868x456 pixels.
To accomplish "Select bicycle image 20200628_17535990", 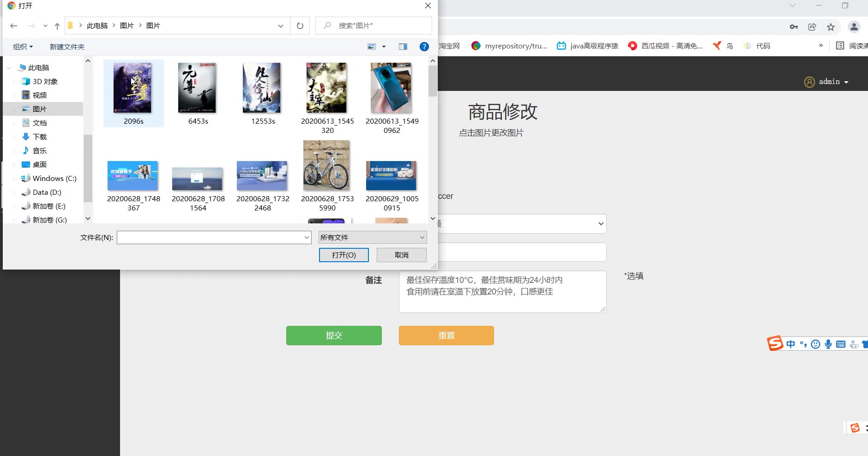I will [327, 175].
